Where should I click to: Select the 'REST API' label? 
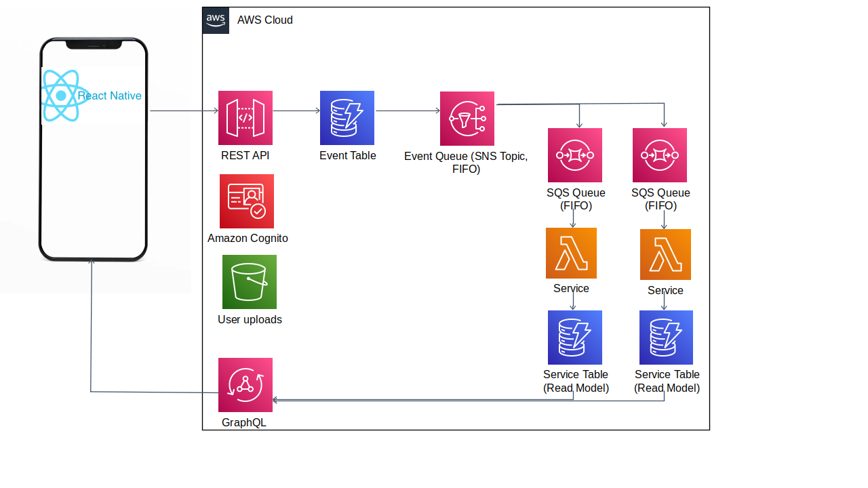(x=245, y=155)
